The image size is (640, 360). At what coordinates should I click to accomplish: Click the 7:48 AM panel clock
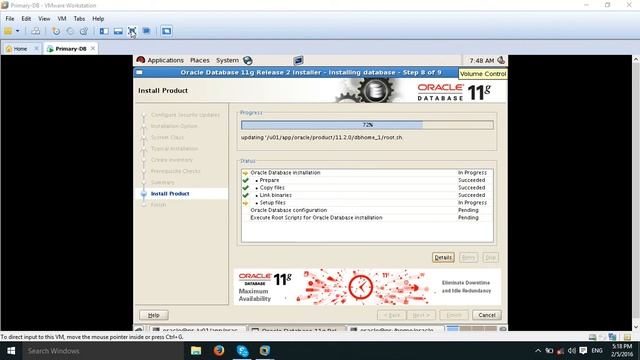pyautogui.click(x=481, y=60)
